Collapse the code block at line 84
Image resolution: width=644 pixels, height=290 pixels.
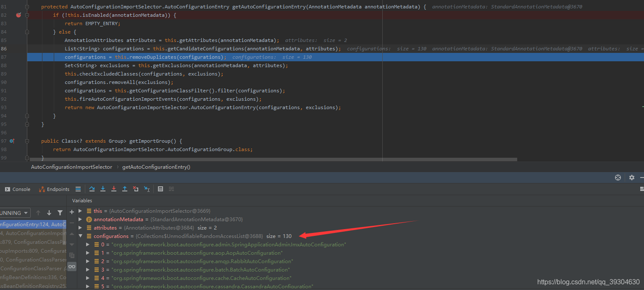27,31
